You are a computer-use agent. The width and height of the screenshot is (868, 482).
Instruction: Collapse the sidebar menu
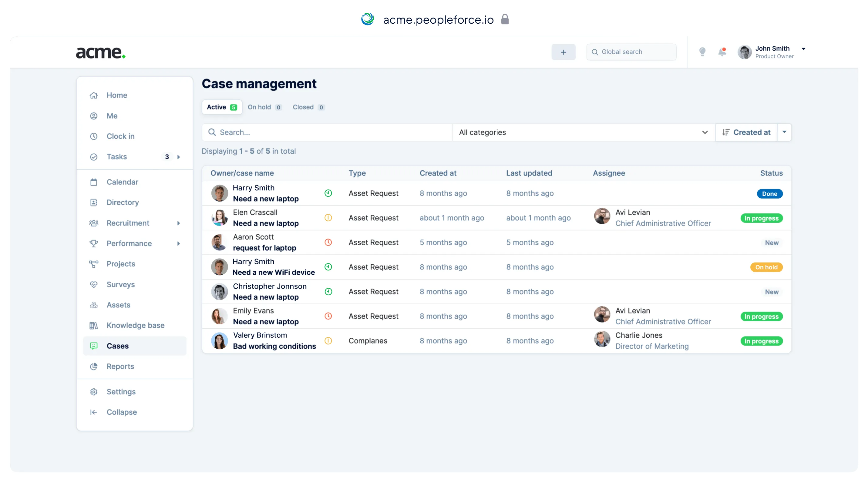(x=121, y=412)
